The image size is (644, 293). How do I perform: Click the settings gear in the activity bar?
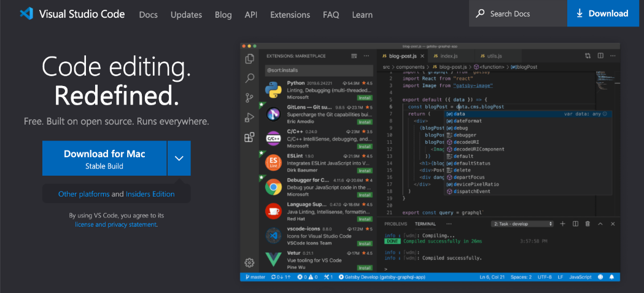249,263
